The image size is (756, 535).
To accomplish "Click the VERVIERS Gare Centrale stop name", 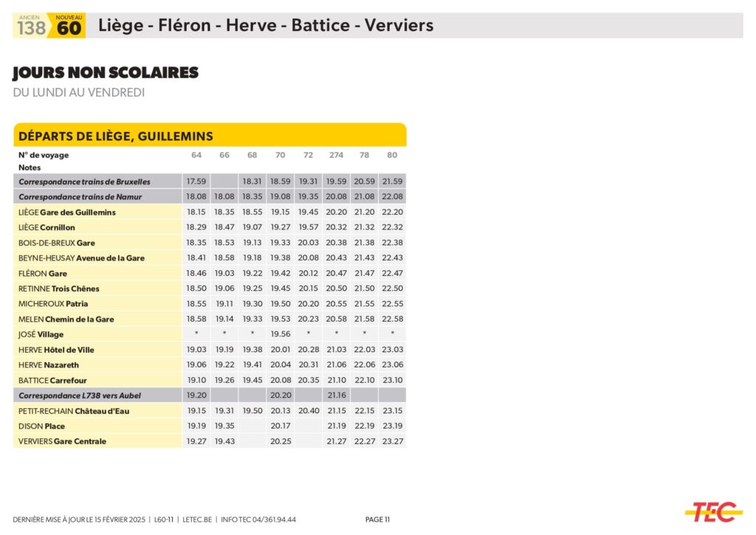I will coord(62,441).
